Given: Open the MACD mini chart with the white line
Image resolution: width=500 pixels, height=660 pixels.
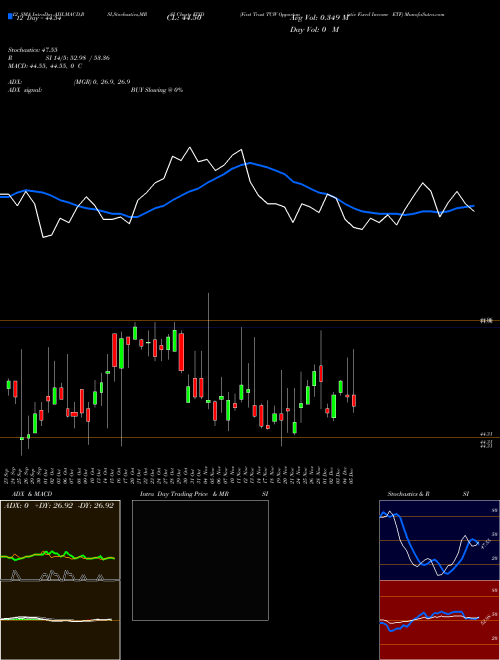Looking at the screenshot, I should [60, 620].
